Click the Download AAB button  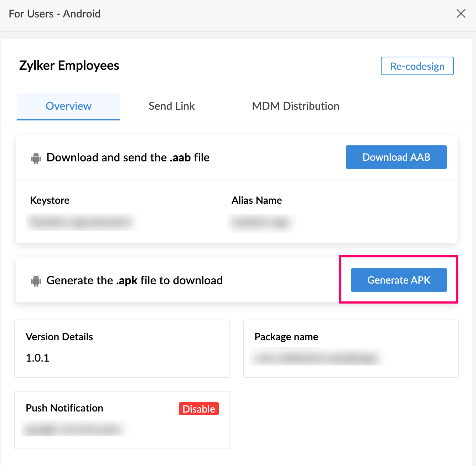396,157
